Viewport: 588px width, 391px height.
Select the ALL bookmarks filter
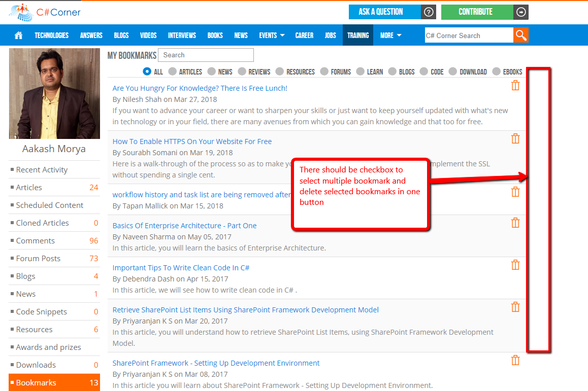point(147,72)
